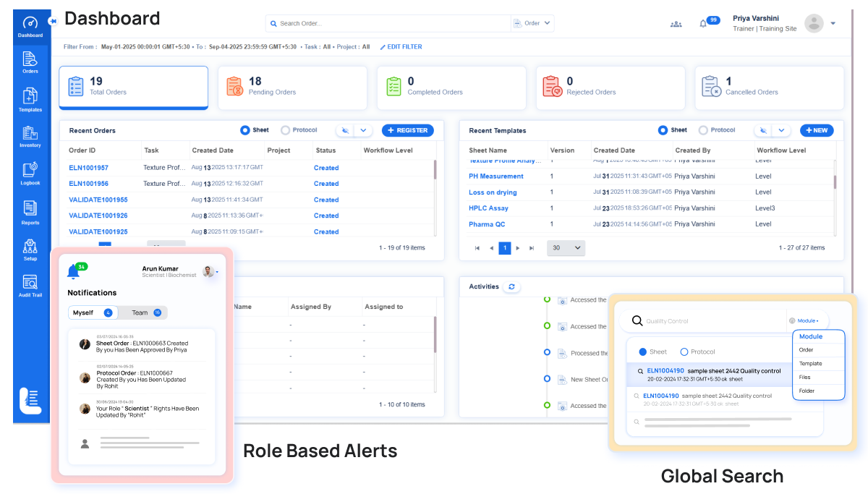Open the Orders module in sidebar

click(30, 63)
